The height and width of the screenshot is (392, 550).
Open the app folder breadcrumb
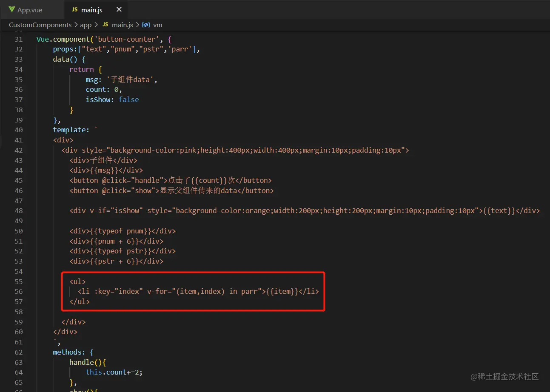point(85,25)
